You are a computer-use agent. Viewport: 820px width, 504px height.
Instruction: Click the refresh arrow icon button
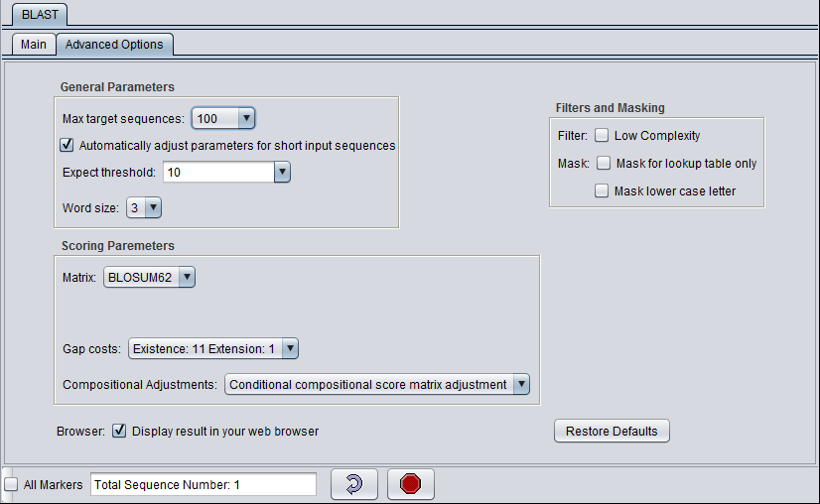click(354, 484)
